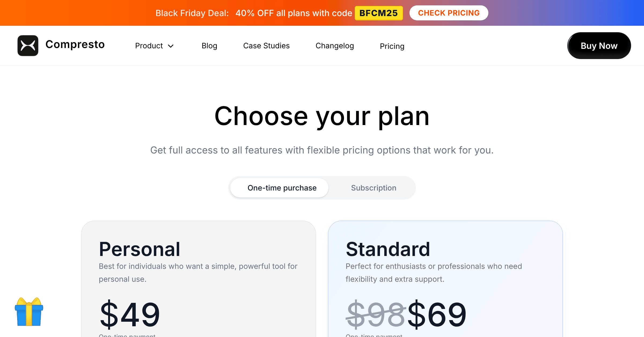Click the crossed-out $98 price
The height and width of the screenshot is (337, 644).
click(x=376, y=314)
